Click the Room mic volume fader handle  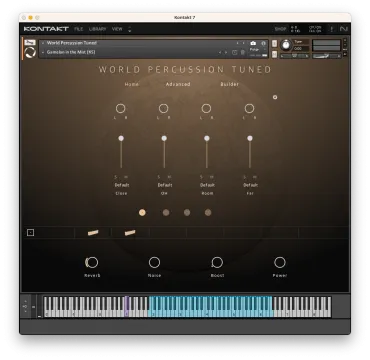point(207,138)
